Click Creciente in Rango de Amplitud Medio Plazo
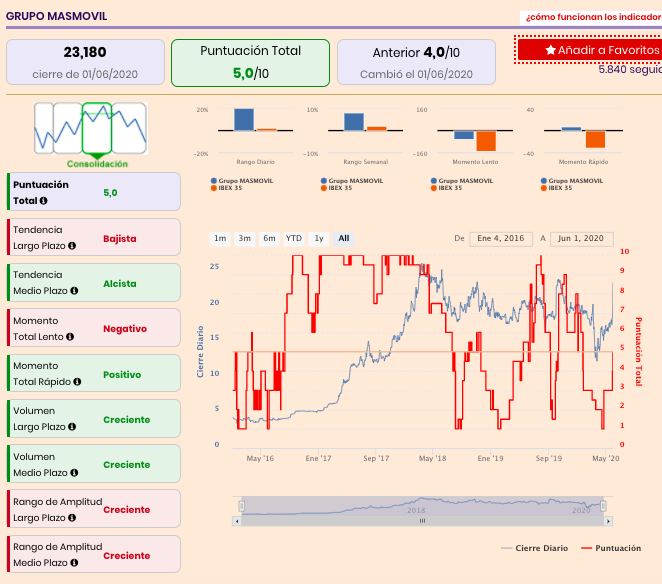 (x=127, y=556)
